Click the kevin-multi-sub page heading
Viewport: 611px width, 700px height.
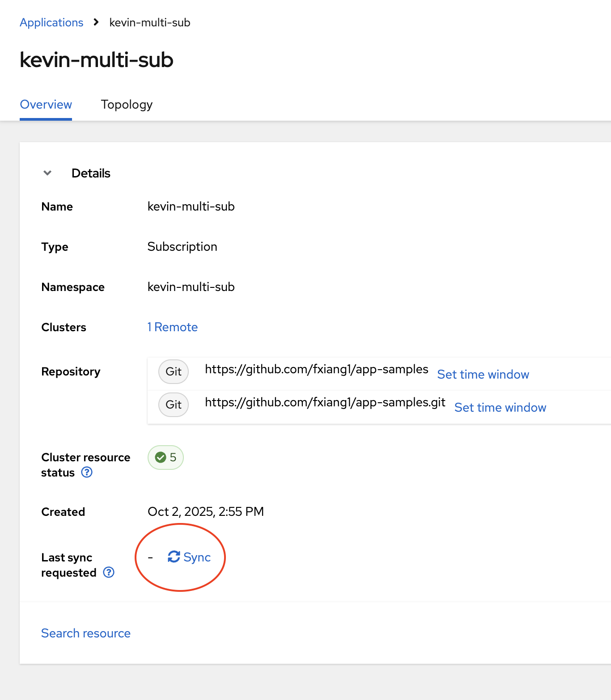click(97, 60)
